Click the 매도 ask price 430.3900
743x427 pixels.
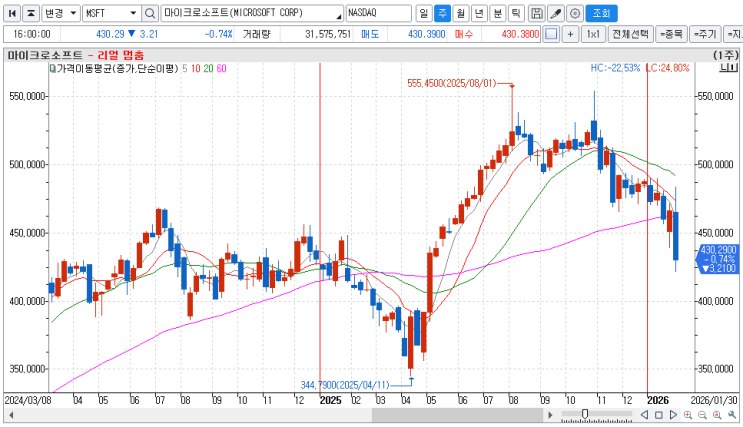point(426,34)
